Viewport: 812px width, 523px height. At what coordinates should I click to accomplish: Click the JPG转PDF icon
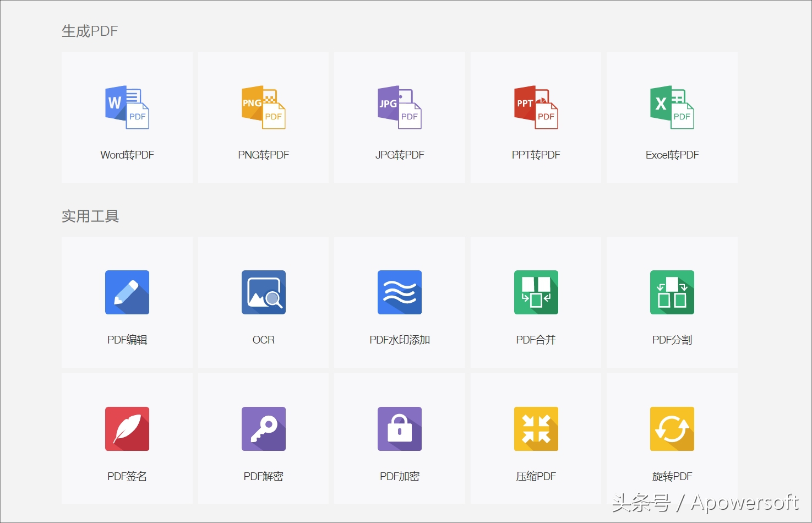click(x=400, y=107)
